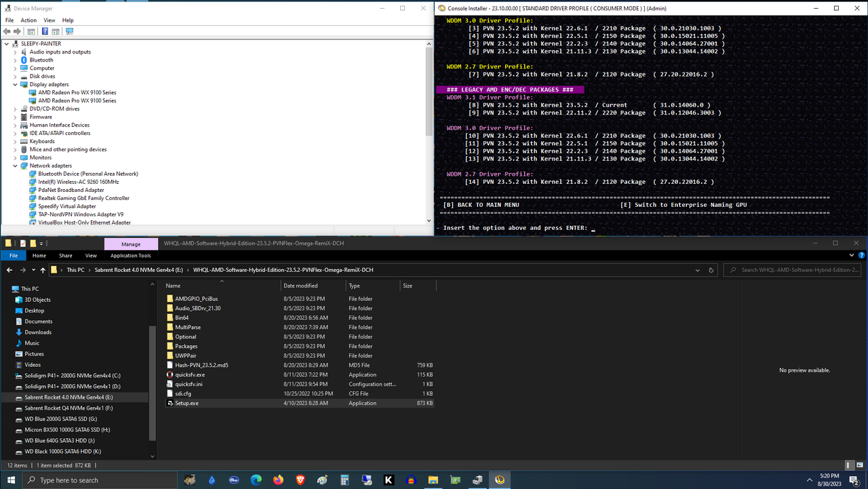Screen dimensions: 868x489
Task: Click the Up directory arrow in File Explorer
Action: coord(43,270)
